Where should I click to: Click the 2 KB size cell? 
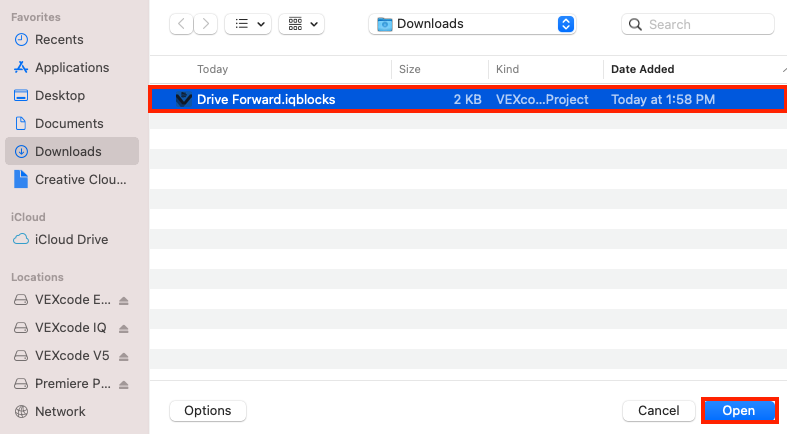tap(467, 99)
